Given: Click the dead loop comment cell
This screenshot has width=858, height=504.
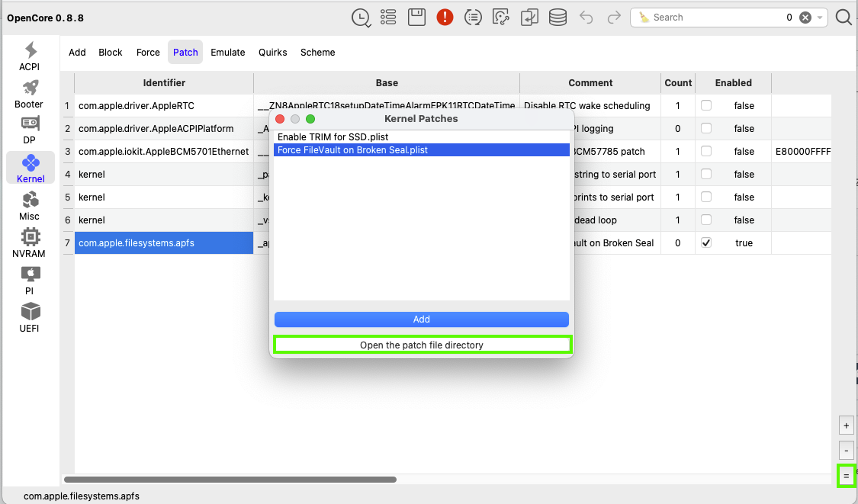Looking at the screenshot, I should pos(617,220).
